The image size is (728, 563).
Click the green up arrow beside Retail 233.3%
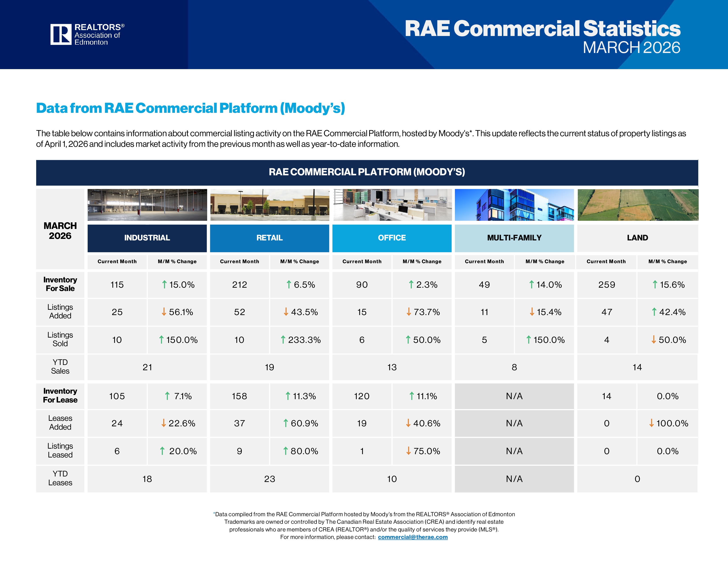click(283, 340)
